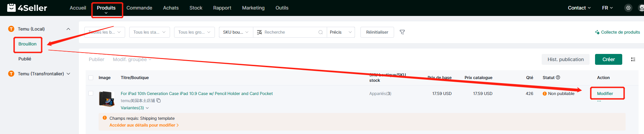The image size is (644, 134).
Task: Click the search magnifier icon
Action: [320, 32]
